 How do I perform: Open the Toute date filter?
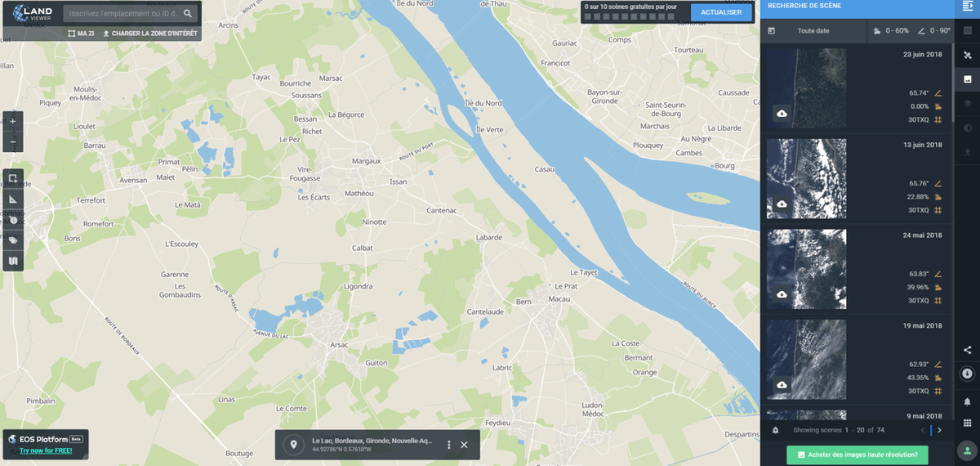pyautogui.click(x=813, y=31)
